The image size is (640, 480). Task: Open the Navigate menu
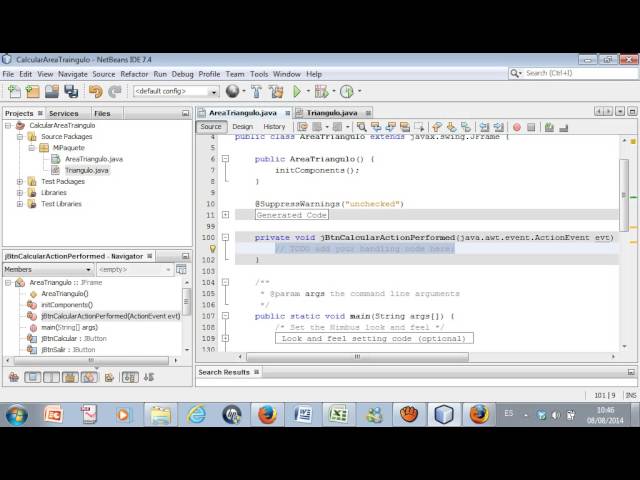(x=73, y=74)
